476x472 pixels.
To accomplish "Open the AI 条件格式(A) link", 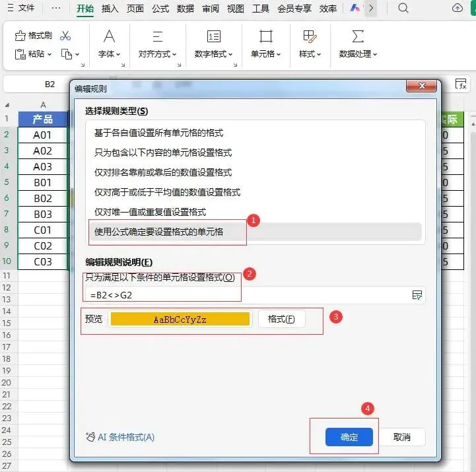I will coord(120,437).
